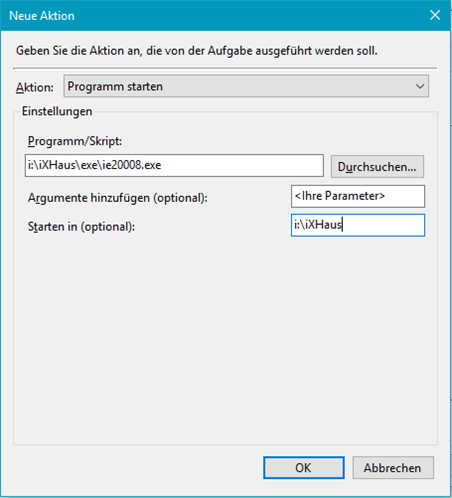Click the Aktion: label
This screenshot has width=452, height=498.
[x=35, y=87]
